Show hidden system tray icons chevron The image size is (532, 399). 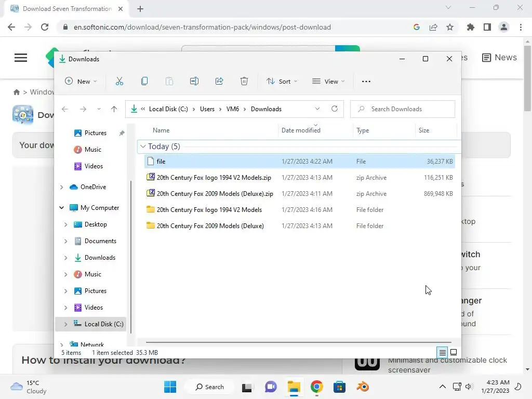click(443, 387)
